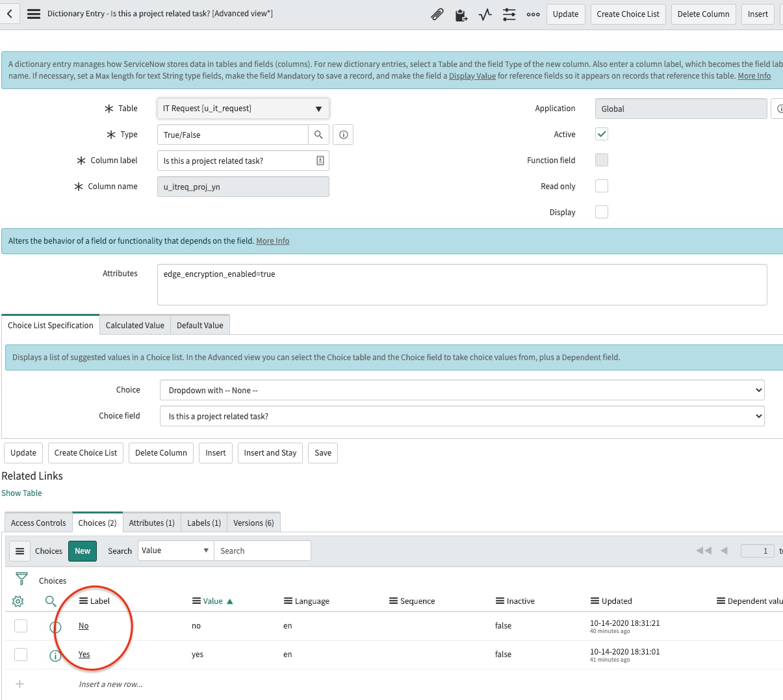The height and width of the screenshot is (700, 783).
Task: Open the Updated column menu icon
Action: point(595,601)
